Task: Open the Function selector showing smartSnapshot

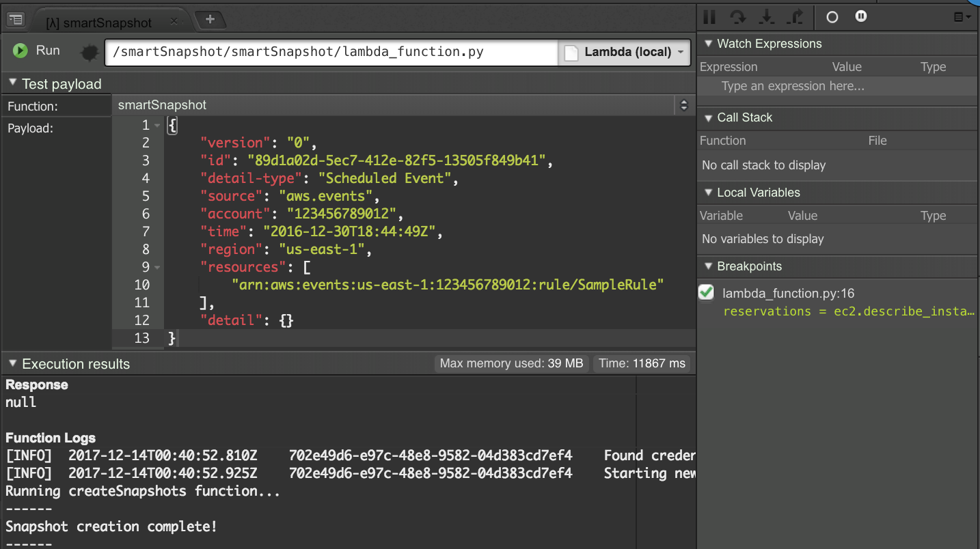Action: (x=403, y=105)
